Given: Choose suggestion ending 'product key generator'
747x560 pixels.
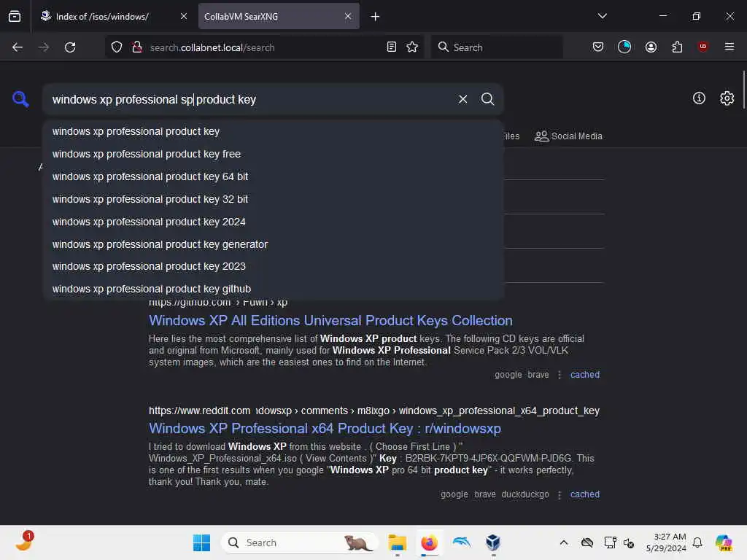Looking at the screenshot, I should point(274,244).
